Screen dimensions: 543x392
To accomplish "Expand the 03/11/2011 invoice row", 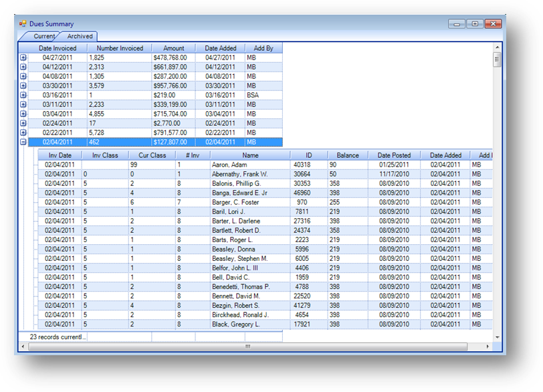I will [23, 104].
